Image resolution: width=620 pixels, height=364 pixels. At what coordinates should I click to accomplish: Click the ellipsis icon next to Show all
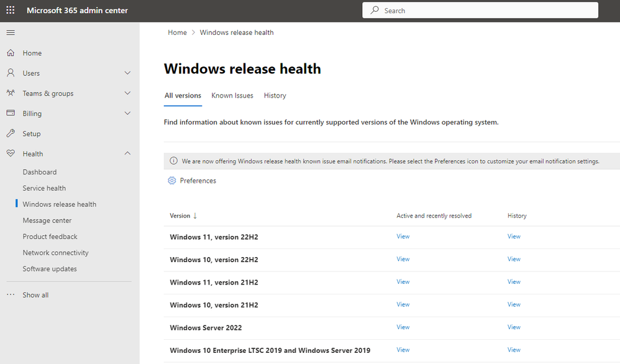(x=9, y=294)
